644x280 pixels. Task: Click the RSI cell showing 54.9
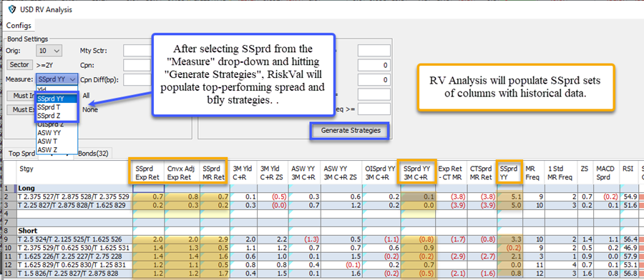tap(628, 196)
